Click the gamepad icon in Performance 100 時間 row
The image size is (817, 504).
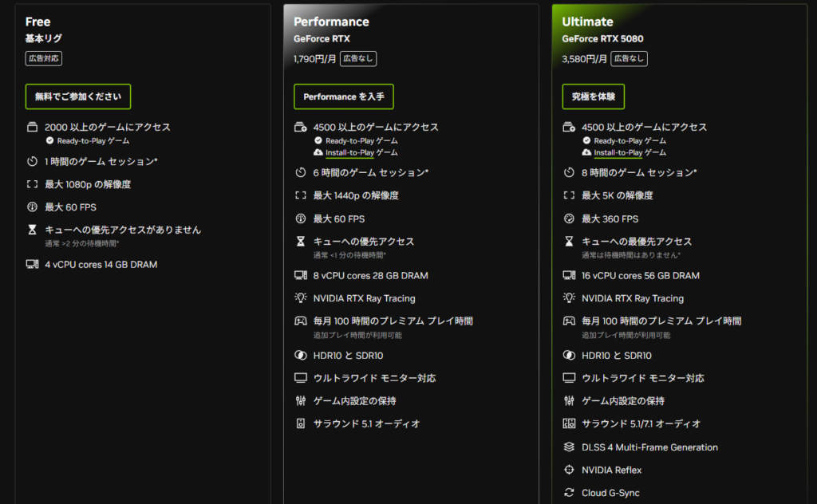301,321
